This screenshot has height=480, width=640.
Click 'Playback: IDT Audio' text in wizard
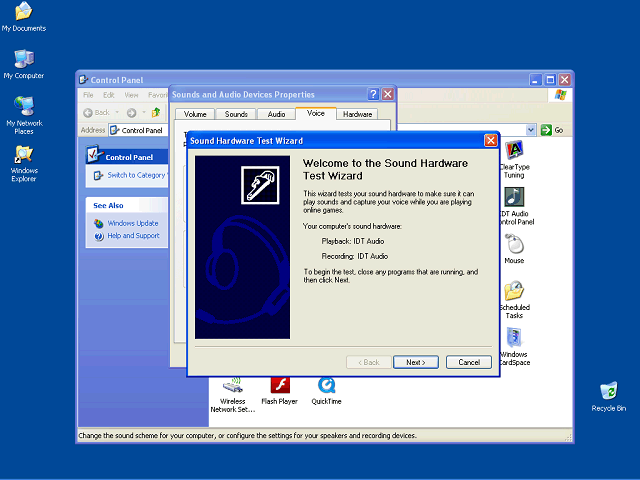point(353,241)
